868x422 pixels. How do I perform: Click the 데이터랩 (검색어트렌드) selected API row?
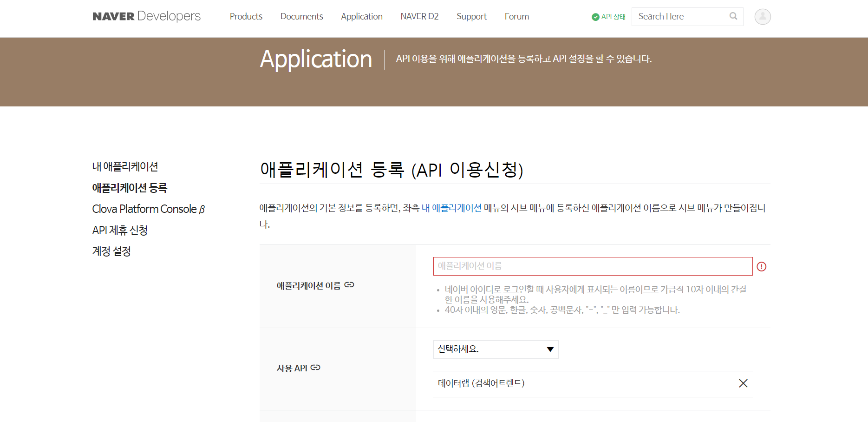pos(593,383)
